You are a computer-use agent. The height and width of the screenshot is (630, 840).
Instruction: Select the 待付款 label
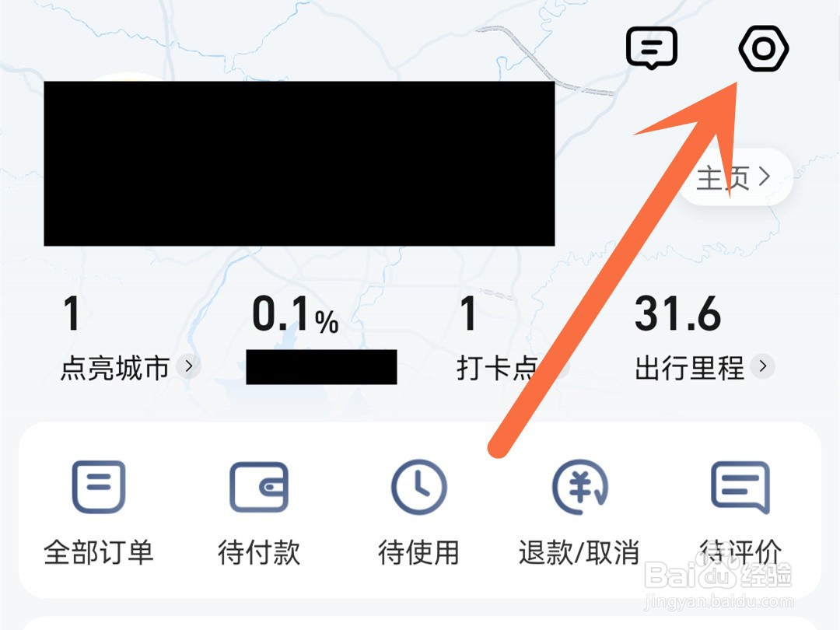coord(259,552)
